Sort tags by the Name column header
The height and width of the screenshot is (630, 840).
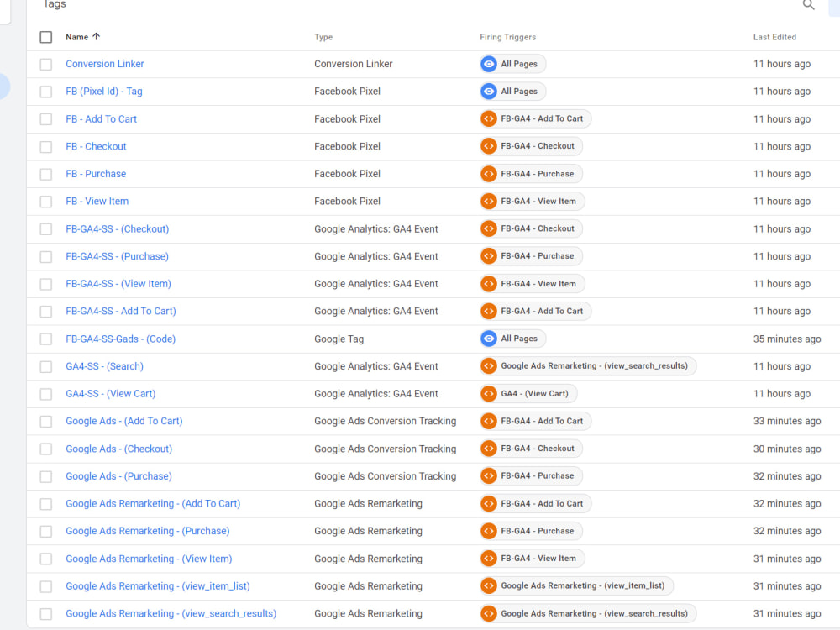(76, 37)
